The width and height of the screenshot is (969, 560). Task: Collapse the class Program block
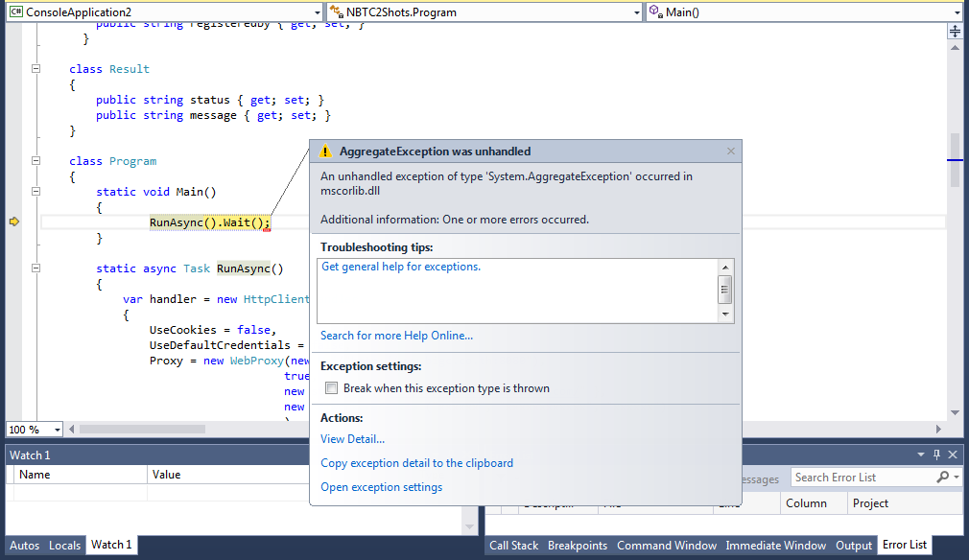(35, 160)
